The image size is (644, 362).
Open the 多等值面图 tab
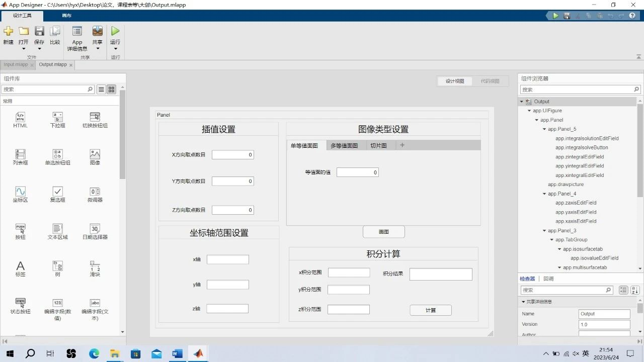click(344, 146)
